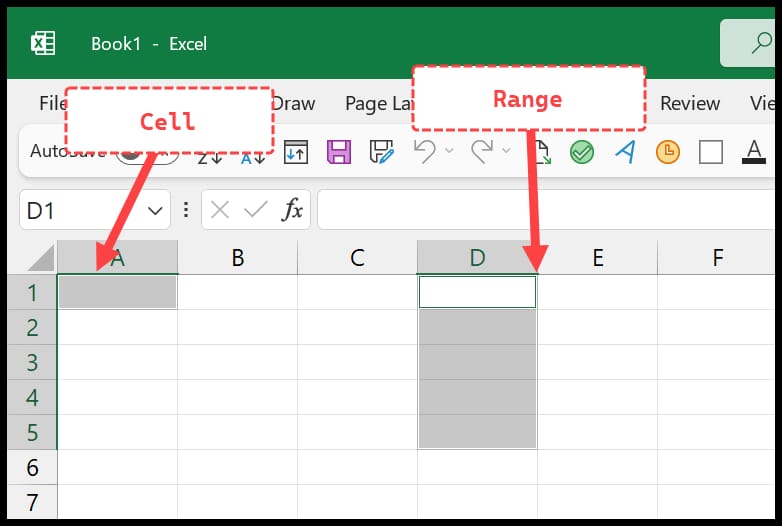Image resolution: width=782 pixels, height=526 pixels.
Task: Click the Insert Function fx icon
Action: coord(293,210)
